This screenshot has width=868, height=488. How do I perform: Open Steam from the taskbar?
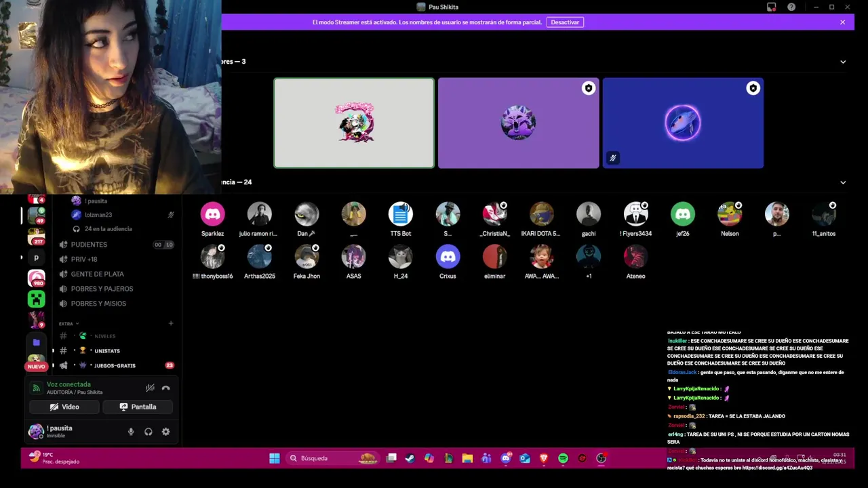point(410,458)
